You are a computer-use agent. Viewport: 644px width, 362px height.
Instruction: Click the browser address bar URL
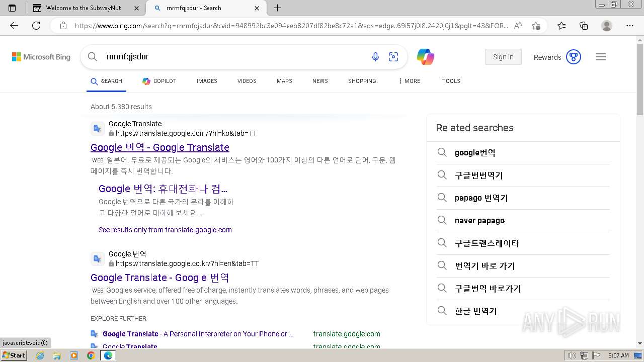tap(291, 26)
